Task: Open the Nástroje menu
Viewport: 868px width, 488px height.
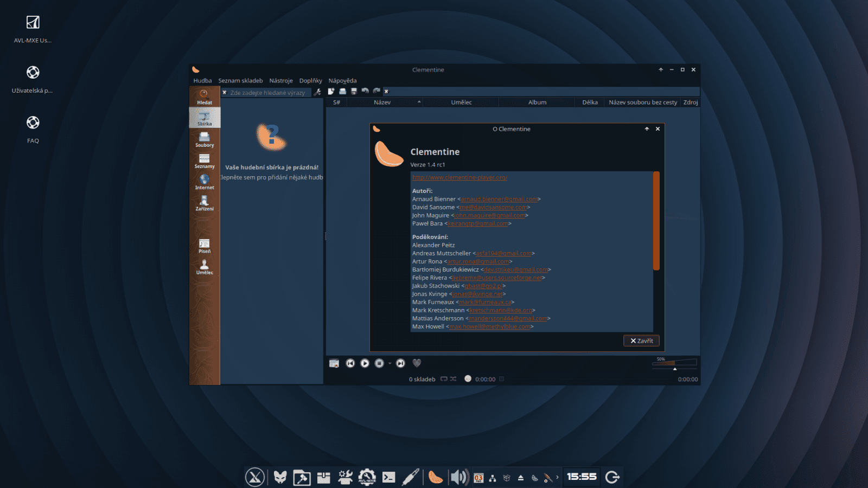Action: click(x=281, y=80)
